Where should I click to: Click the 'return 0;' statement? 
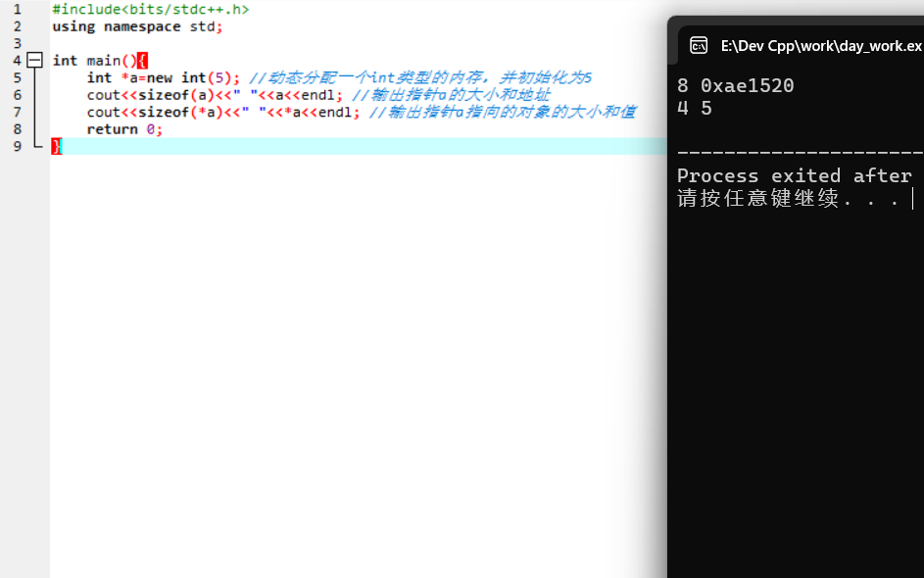point(124,129)
